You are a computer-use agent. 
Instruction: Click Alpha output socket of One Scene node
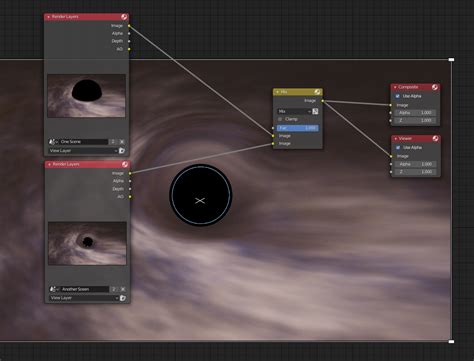tap(129, 33)
